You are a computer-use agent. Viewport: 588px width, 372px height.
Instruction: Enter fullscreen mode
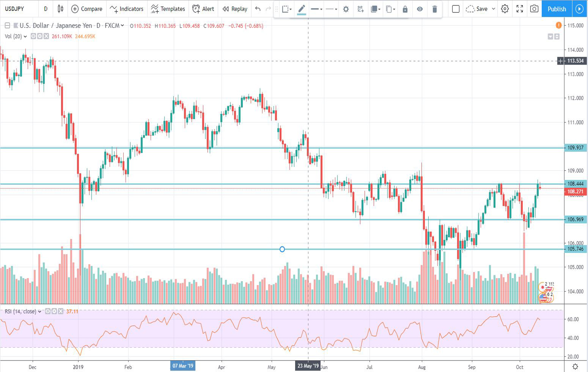tap(520, 9)
